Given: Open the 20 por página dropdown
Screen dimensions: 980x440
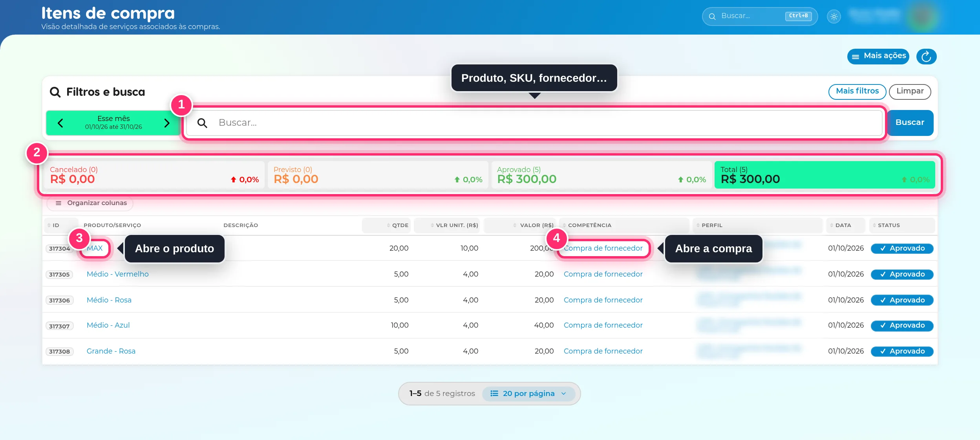Looking at the screenshot, I should click(x=528, y=394).
